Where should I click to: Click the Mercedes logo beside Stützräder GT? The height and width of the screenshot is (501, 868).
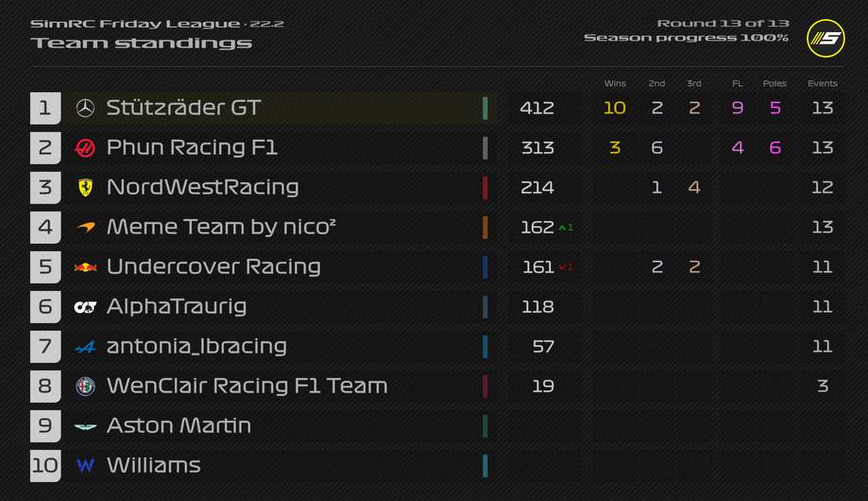tap(85, 108)
